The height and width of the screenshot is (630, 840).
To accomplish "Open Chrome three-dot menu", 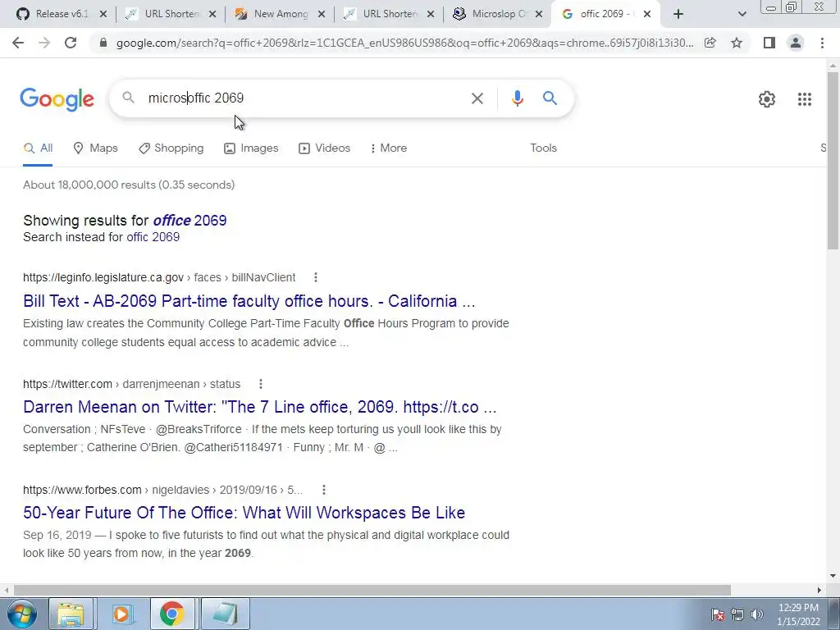I will pyautogui.click(x=822, y=43).
